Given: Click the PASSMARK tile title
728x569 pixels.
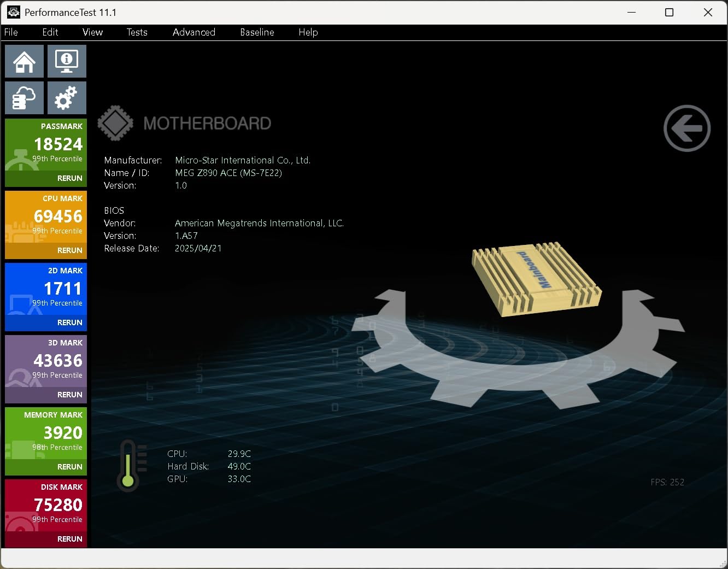Looking at the screenshot, I should coord(62,126).
